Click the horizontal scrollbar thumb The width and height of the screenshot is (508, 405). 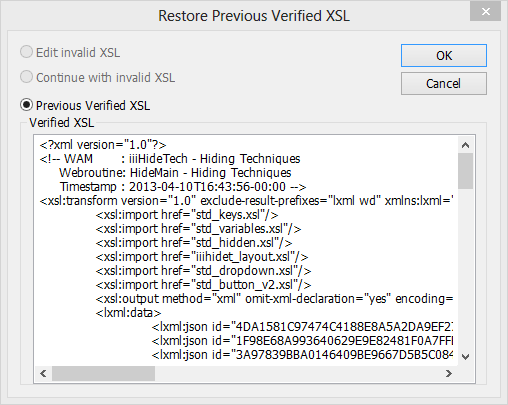coord(103,373)
